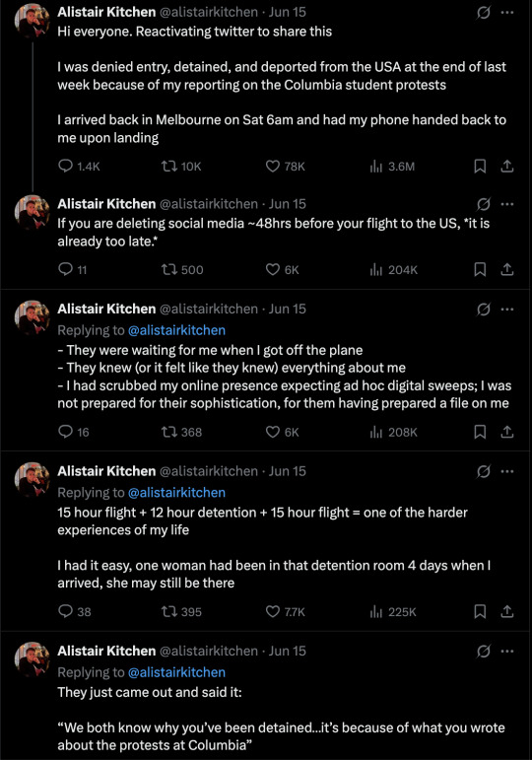Open Grok icon on the first tweet
532x760 pixels.
(483, 12)
